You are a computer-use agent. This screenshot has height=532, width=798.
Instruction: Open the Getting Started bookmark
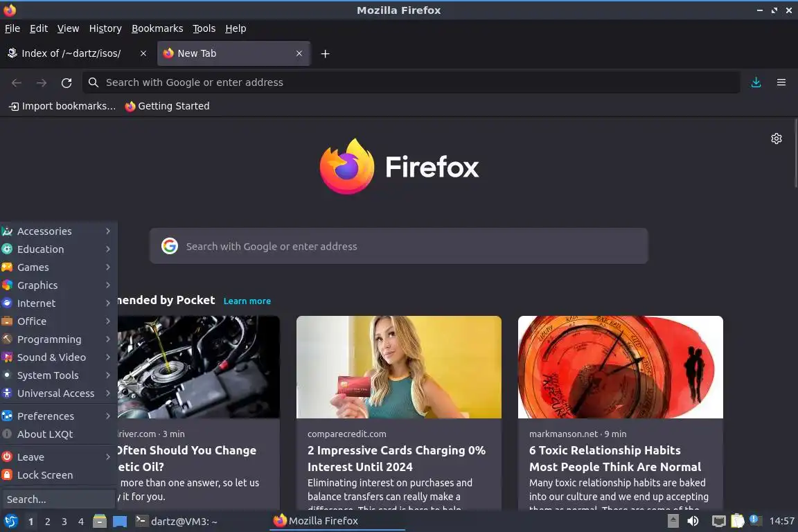(168, 106)
